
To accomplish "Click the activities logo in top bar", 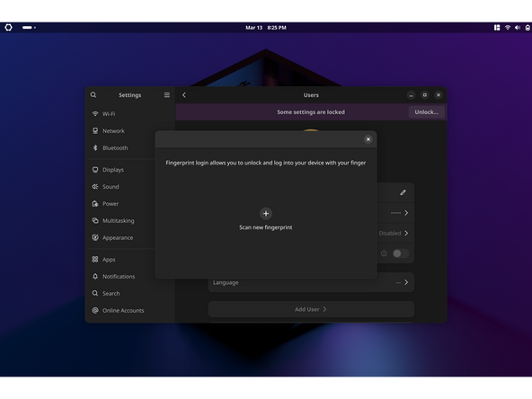I will pyautogui.click(x=8, y=28).
